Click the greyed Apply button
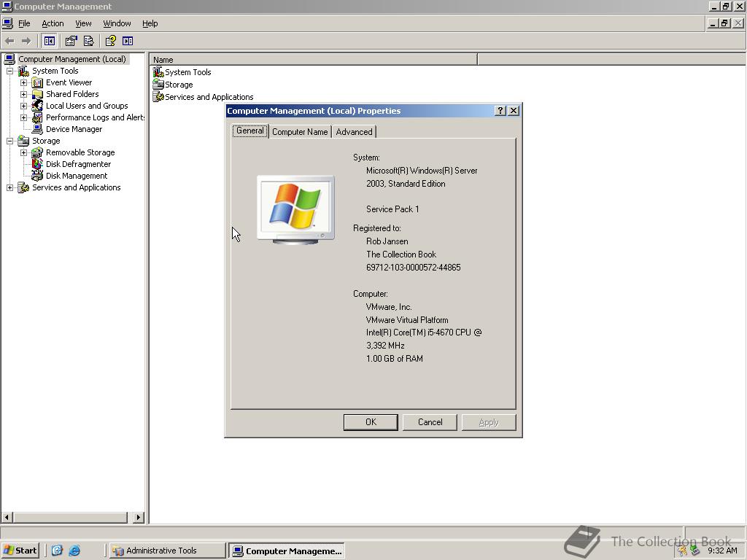This screenshot has height=560, width=747. 489,422
